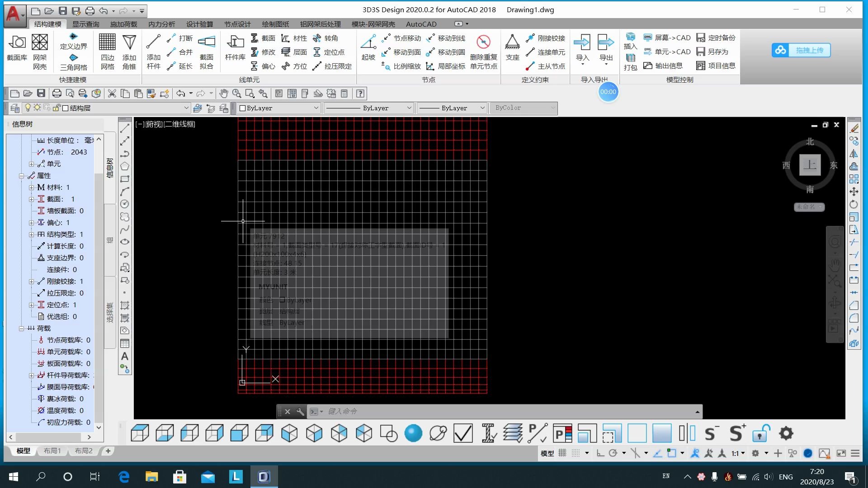Screen dimensions: 868x488
Task: Toggle the layer lightbulb on/off icon
Action: pyautogui.click(x=28, y=108)
